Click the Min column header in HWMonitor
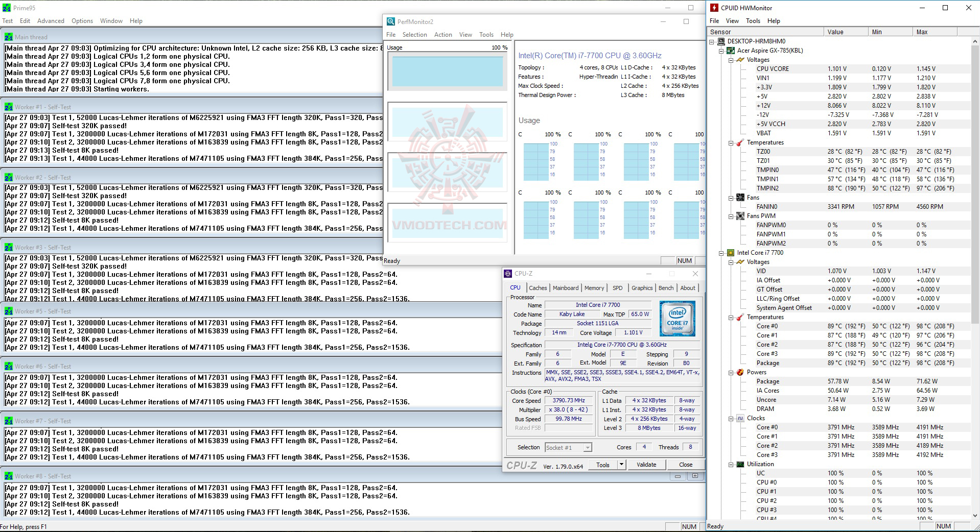This screenshot has width=980, height=532. point(891,32)
